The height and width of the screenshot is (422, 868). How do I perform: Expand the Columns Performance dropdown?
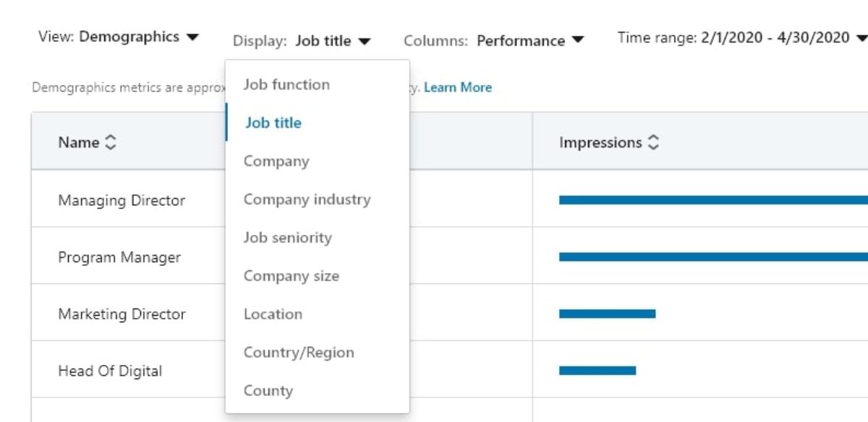494,41
